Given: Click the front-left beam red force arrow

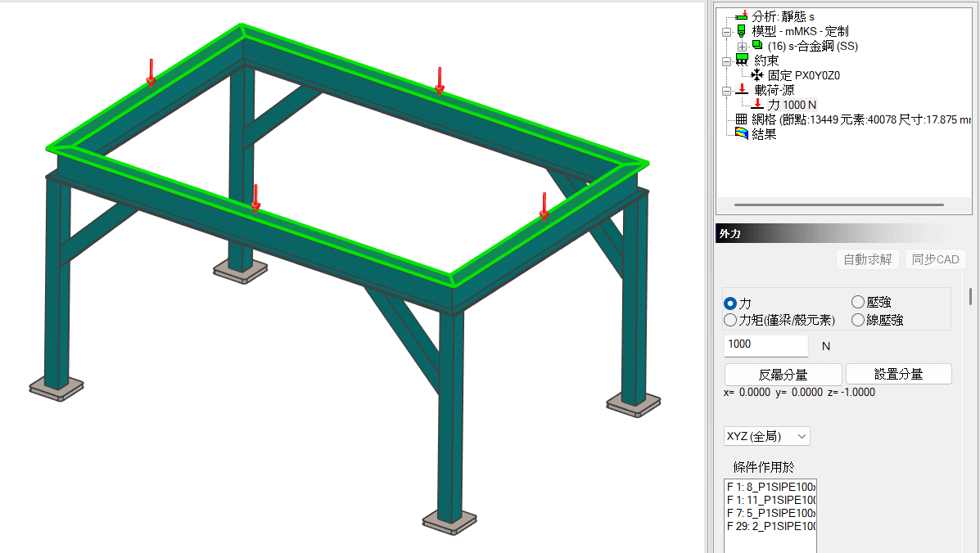Looking at the screenshot, I should coord(255,198).
